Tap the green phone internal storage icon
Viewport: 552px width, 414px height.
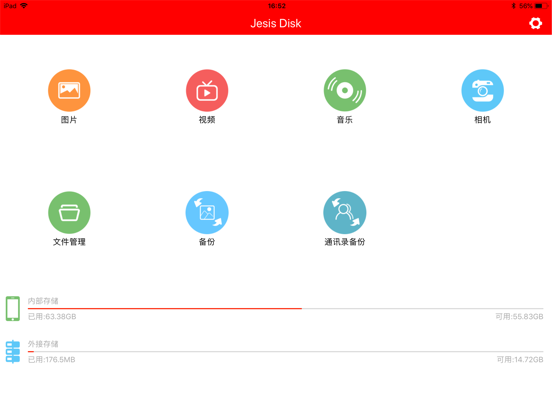coord(13,309)
